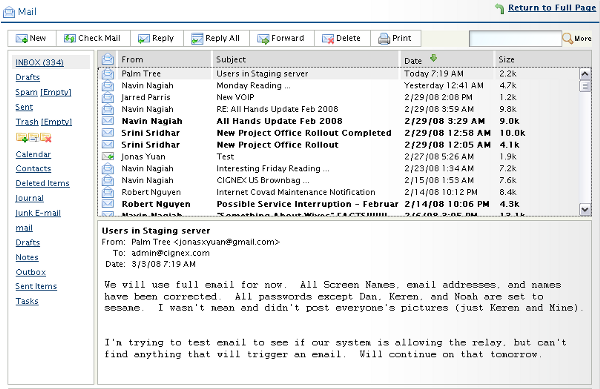Click unread envelope icon for Possible Service Interruption
Image resolution: width=600 pixels, height=389 pixels.
tap(108, 204)
